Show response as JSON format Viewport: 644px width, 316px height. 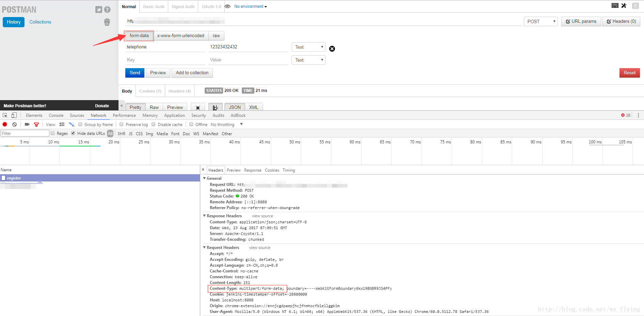[235, 107]
